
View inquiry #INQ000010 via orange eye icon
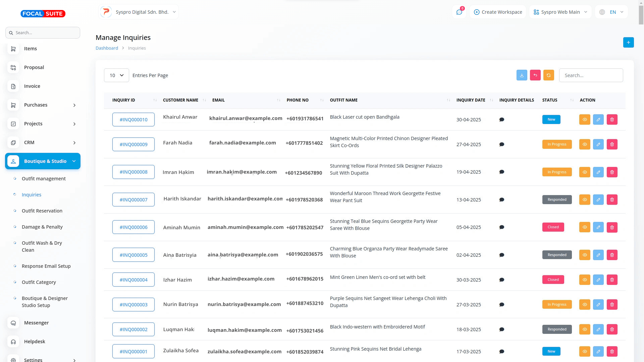[x=584, y=120]
